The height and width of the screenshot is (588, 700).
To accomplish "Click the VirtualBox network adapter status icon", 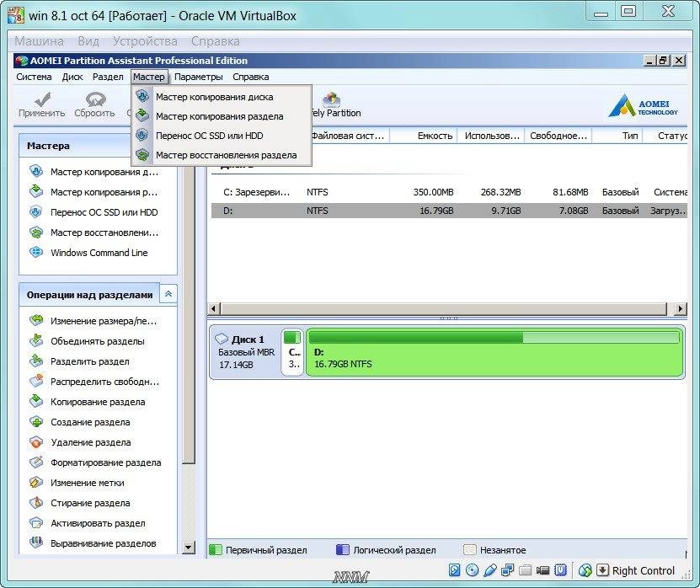I will 507,570.
